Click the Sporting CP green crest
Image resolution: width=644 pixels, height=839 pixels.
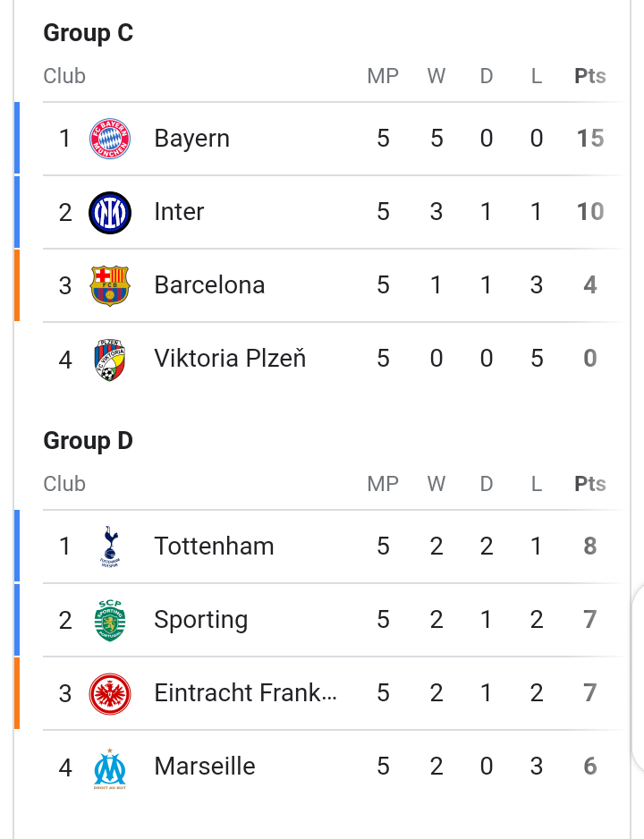[110, 620]
